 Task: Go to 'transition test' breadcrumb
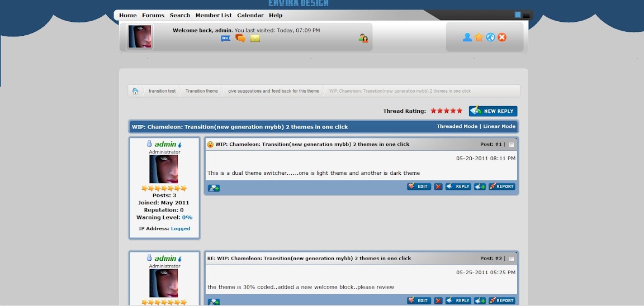point(162,91)
